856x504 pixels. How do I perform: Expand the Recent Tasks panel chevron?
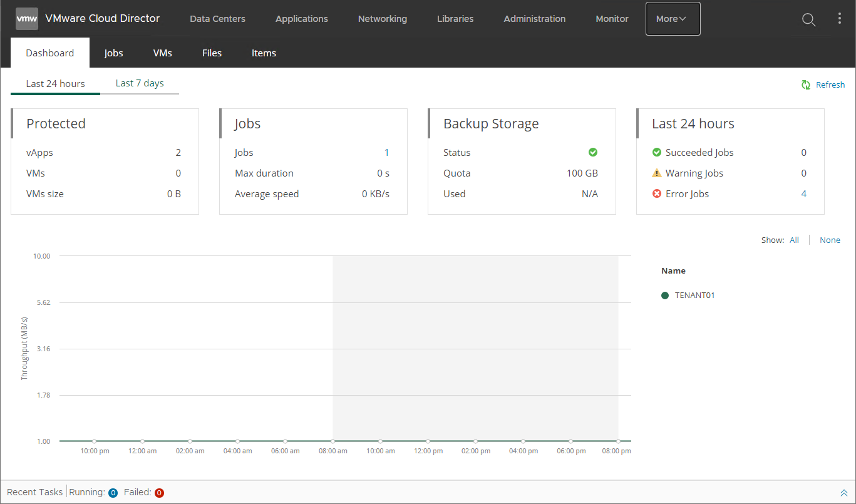point(843,493)
